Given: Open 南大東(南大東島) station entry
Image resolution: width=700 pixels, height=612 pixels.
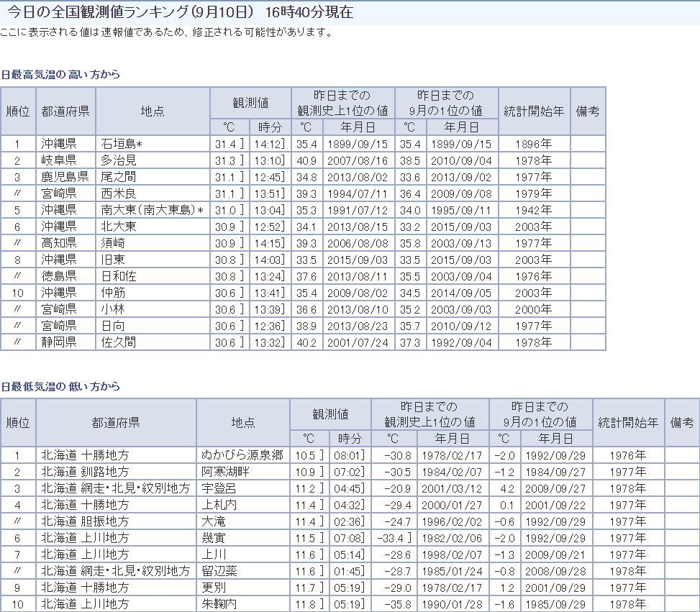Looking at the screenshot, I should click(x=151, y=210).
